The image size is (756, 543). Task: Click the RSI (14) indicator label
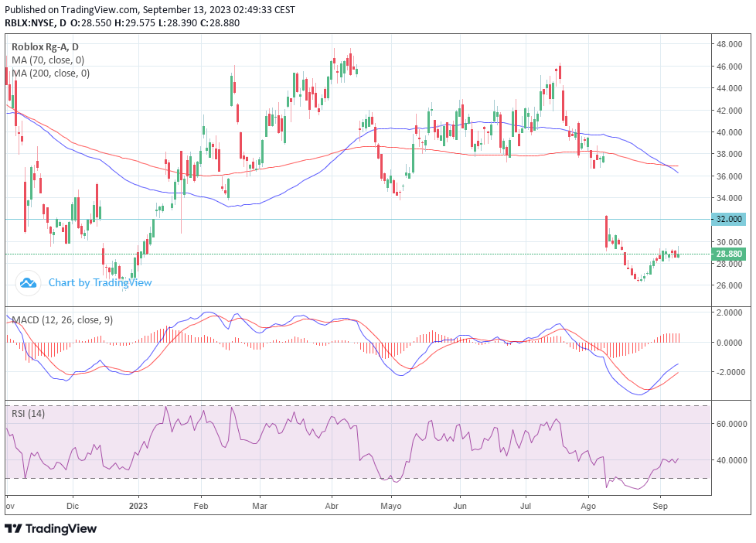[28, 414]
